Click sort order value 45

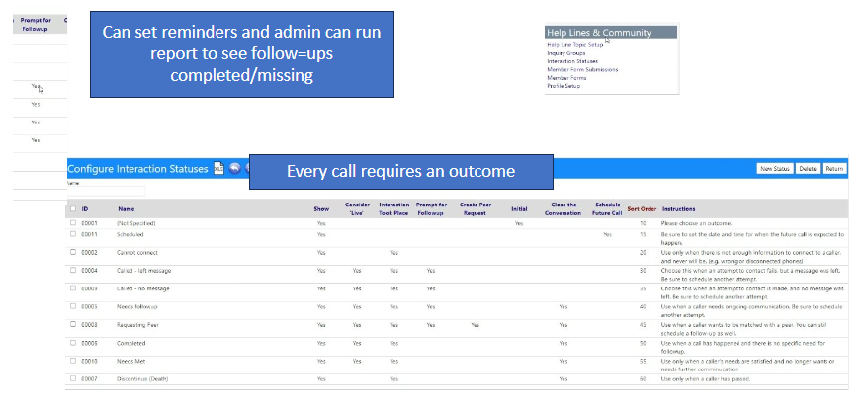[x=643, y=325]
